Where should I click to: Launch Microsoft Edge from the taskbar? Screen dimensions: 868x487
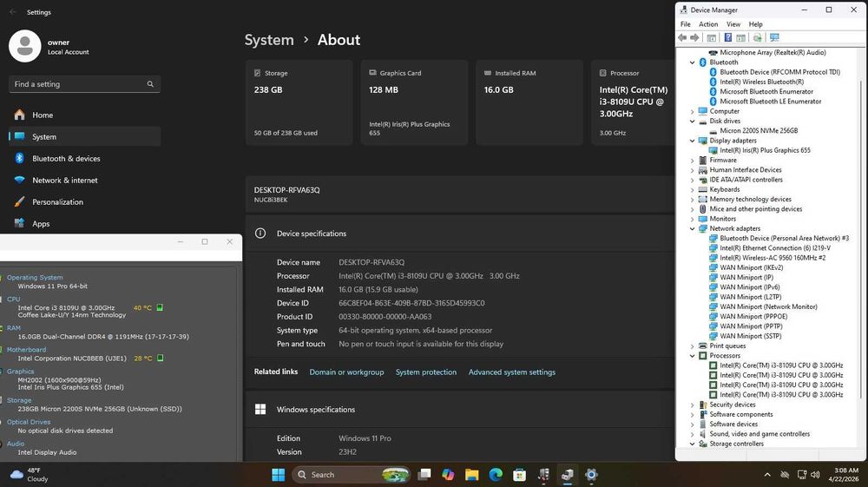[496, 474]
